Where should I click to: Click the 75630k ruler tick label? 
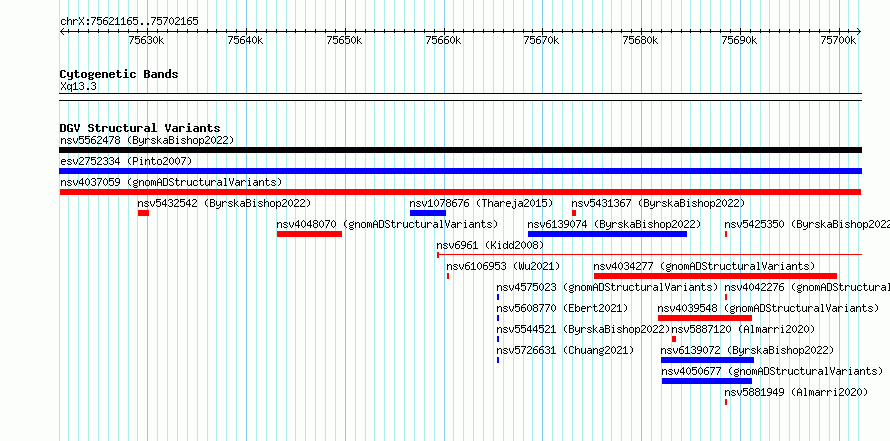tap(147, 40)
